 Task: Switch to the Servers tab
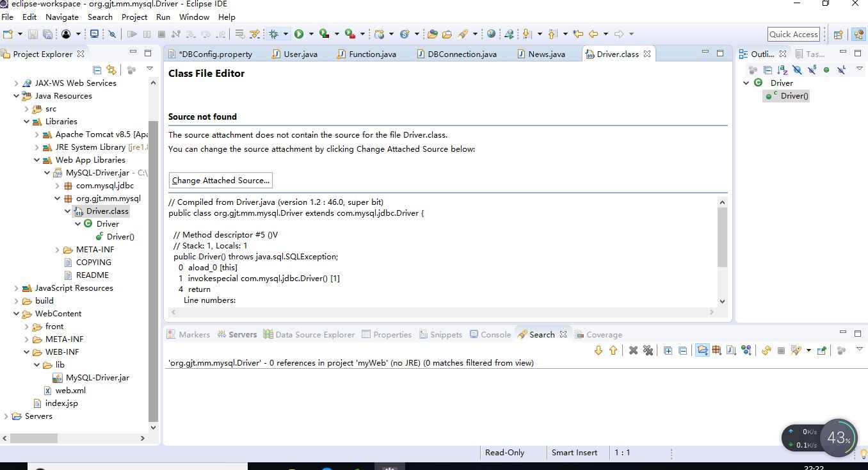(237, 334)
